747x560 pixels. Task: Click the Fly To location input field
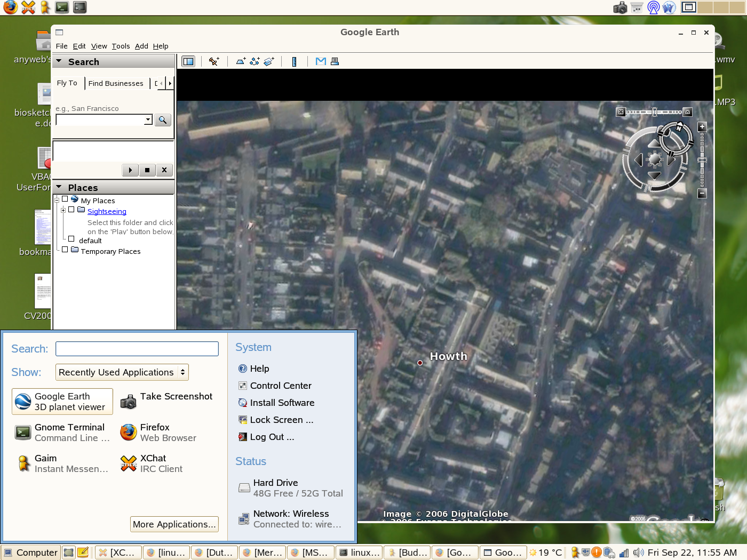pyautogui.click(x=100, y=120)
